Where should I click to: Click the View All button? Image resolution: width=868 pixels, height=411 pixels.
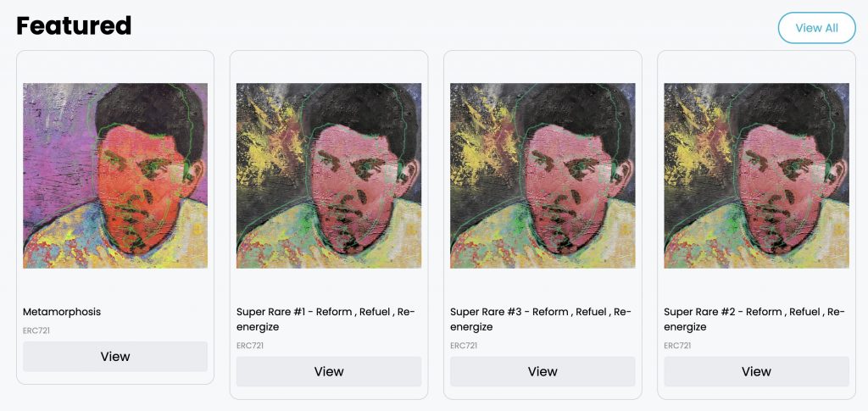[816, 28]
